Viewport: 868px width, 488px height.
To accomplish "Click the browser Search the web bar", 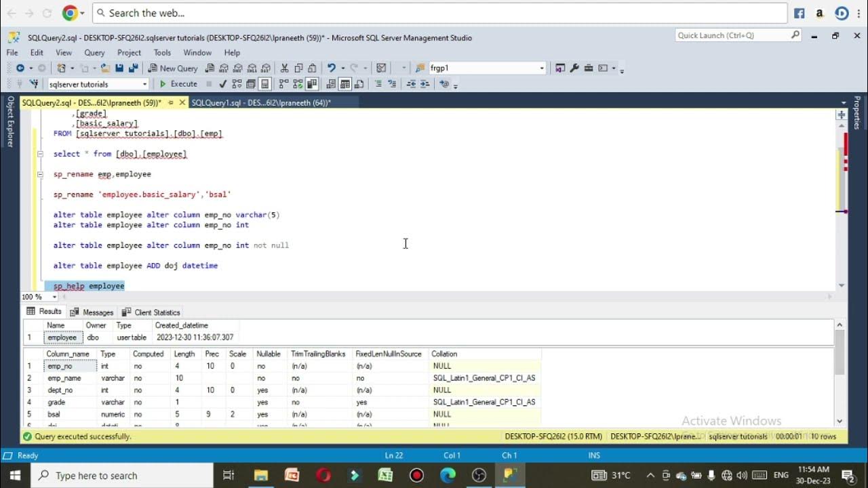I will click(439, 13).
